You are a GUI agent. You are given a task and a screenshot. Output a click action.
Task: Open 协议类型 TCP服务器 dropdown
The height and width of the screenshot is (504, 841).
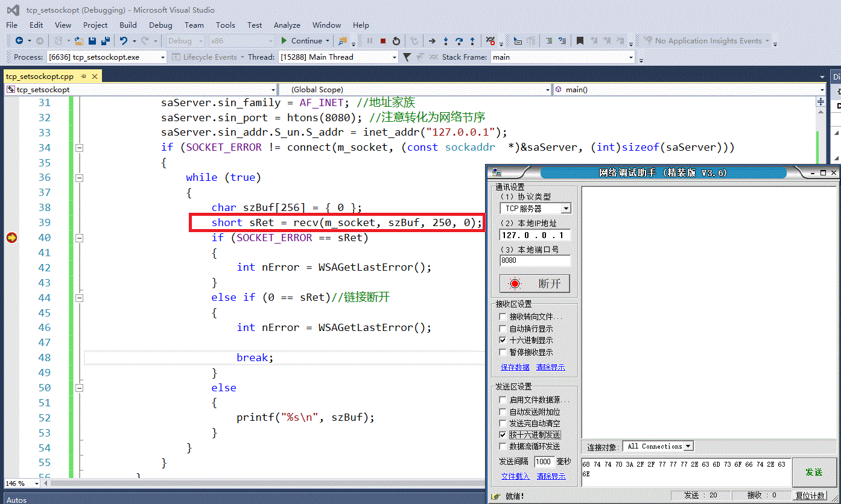(x=566, y=209)
